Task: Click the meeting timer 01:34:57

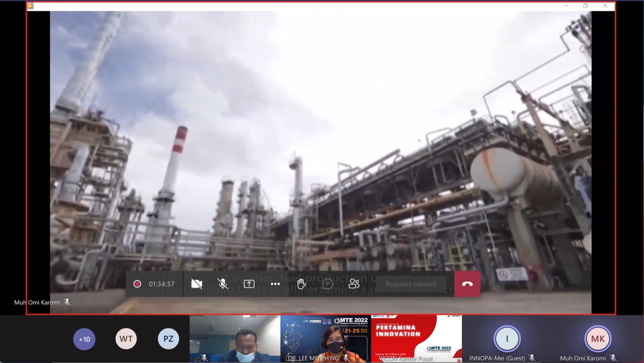Action: (x=162, y=284)
